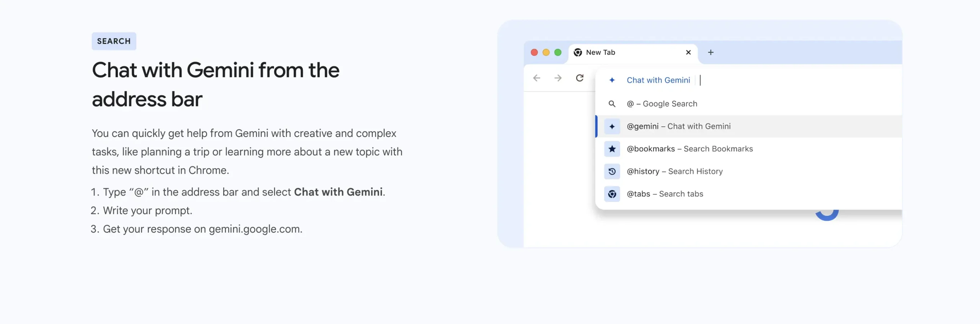Select the @ Google Search suggestion
The height and width of the screenshot is (324, 980).
pyautogui.click(x=662, y=104)
